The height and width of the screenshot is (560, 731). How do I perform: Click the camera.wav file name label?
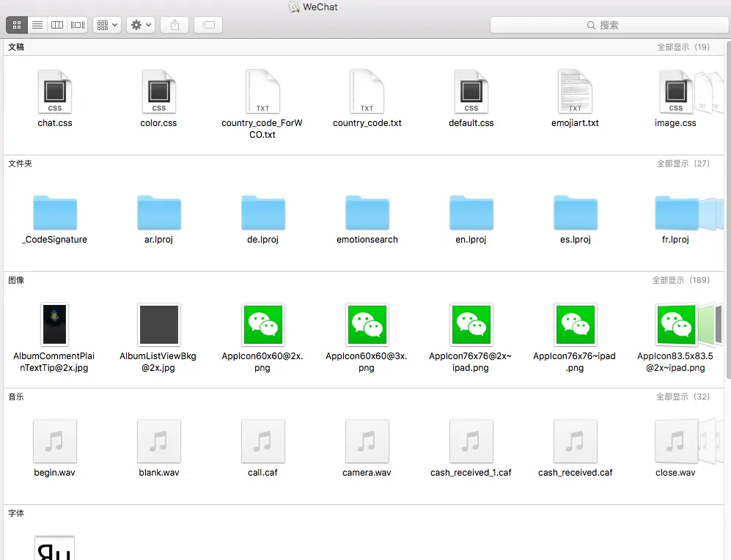367,473
